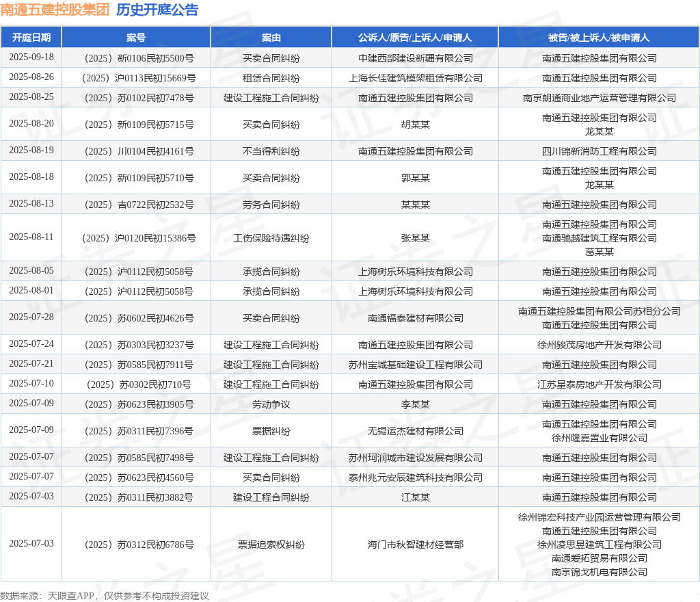The height and width of the screenshot is (602, 700).
Task: Click the date cell 2025-08-13
Action: click(x=31, y=204)
